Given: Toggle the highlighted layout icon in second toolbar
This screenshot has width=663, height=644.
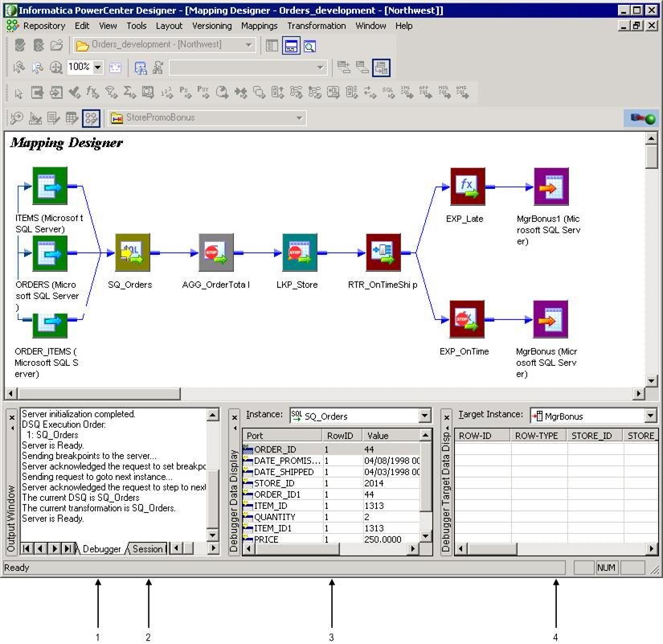Looking at the screenshot, I should click(x=382, y=68).
